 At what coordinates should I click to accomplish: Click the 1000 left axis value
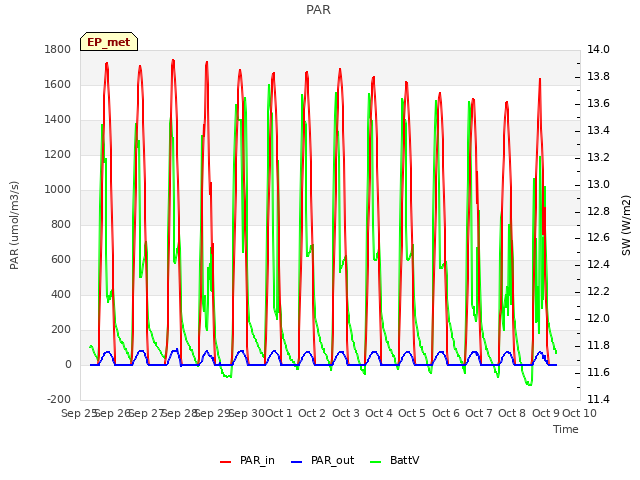click(58, 190)
